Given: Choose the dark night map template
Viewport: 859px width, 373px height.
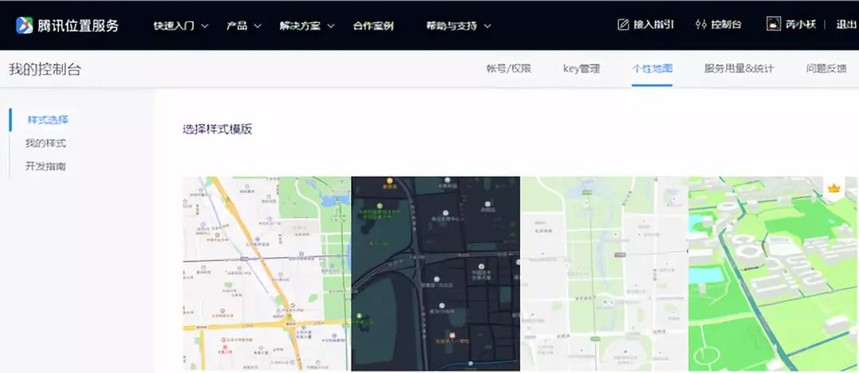Looking at the screenshot, I should click(436, 274).
